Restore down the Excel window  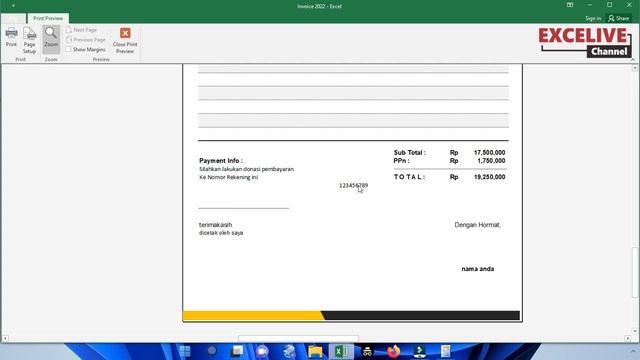point(609,5)
